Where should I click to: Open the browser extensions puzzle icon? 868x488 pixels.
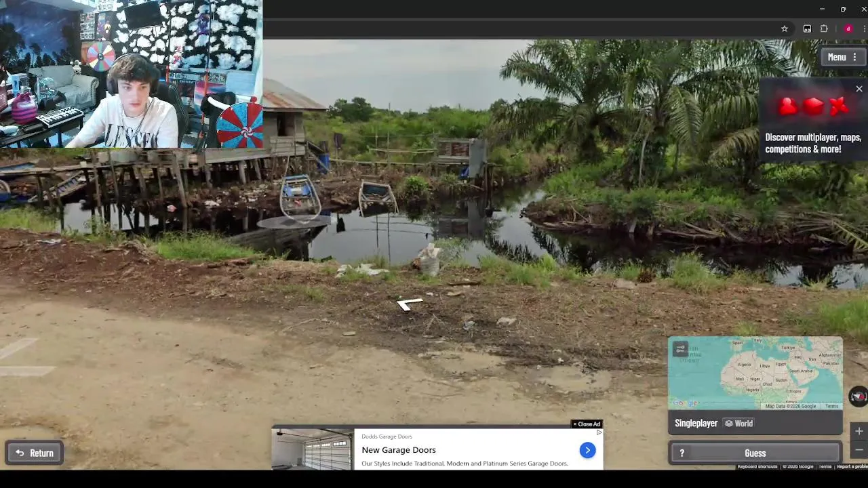[x=824, y=29]
